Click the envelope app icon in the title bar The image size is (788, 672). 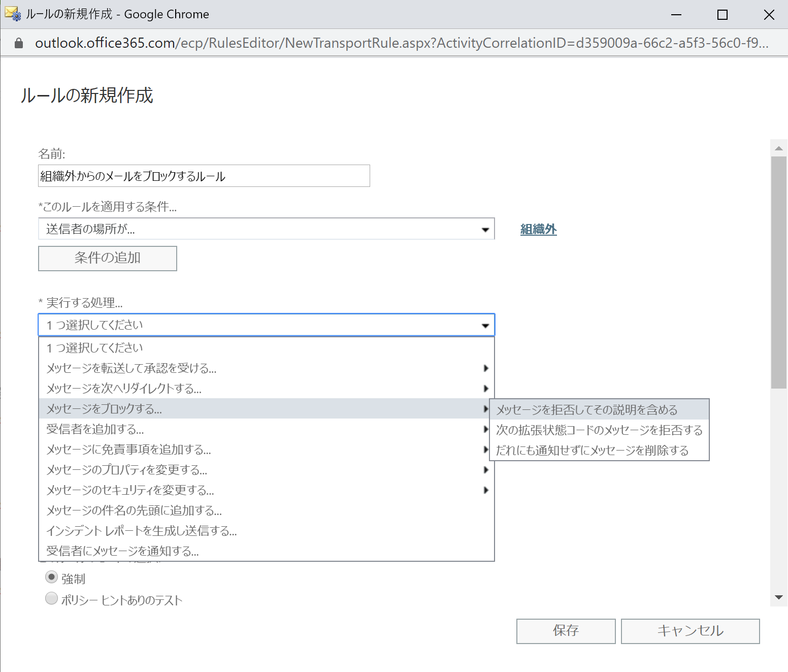(x=13, y=14)
